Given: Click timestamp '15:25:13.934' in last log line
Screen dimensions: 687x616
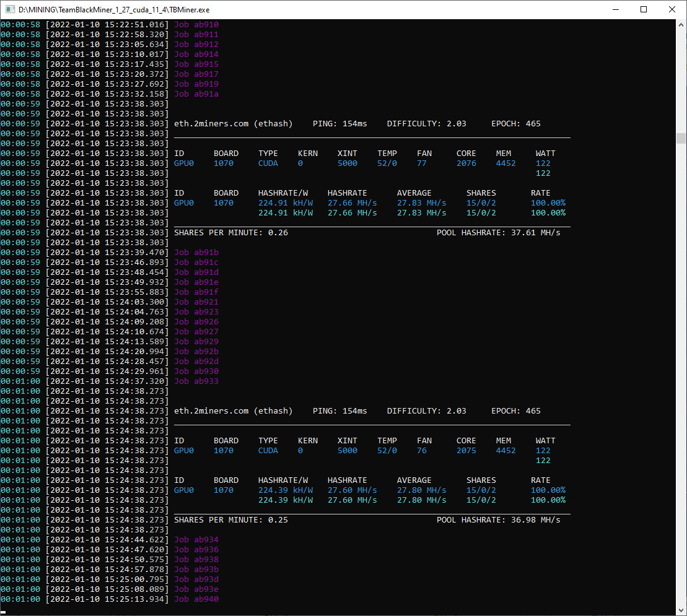Looking at the screenshot, I should tap(134, 599).
